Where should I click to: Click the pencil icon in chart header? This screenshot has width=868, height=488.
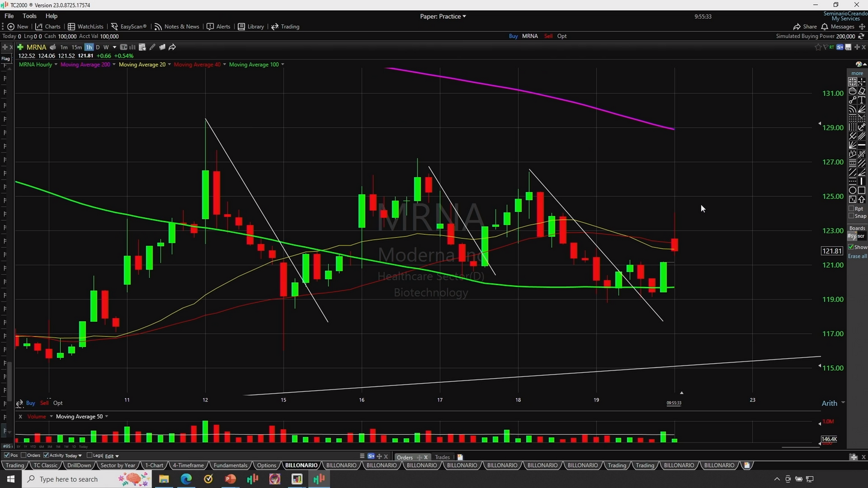coord(153,47)
